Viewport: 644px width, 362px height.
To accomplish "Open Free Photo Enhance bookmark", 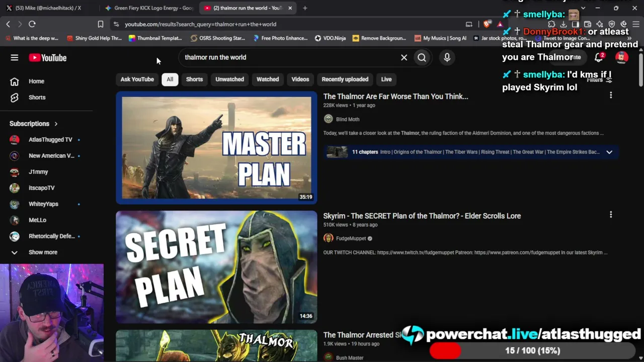I will click(x=280, y=38).
